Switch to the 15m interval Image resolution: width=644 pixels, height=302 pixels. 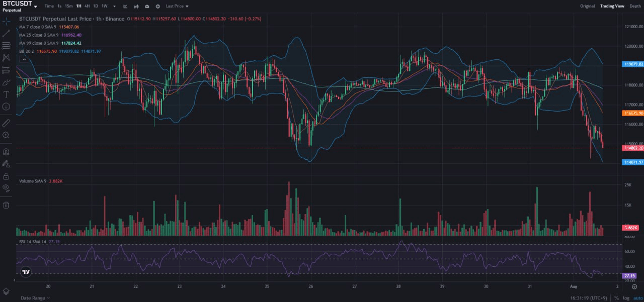pyautogui.click(x=68, y=6)
